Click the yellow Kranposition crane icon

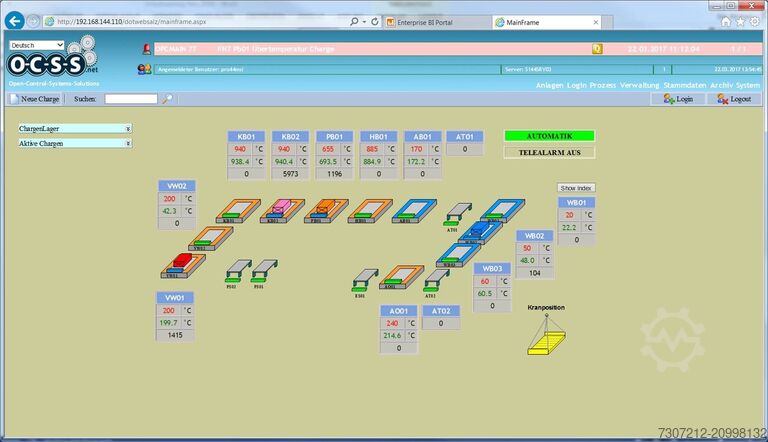click(x=546, y=335)
